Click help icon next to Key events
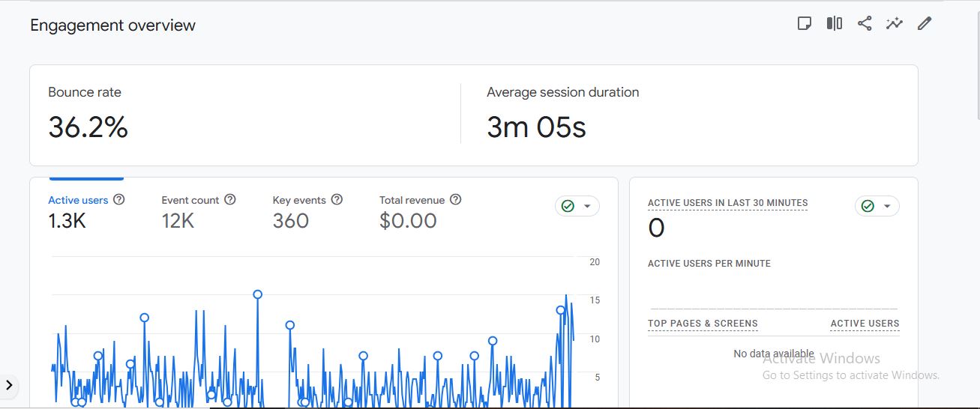 [337, 200]
